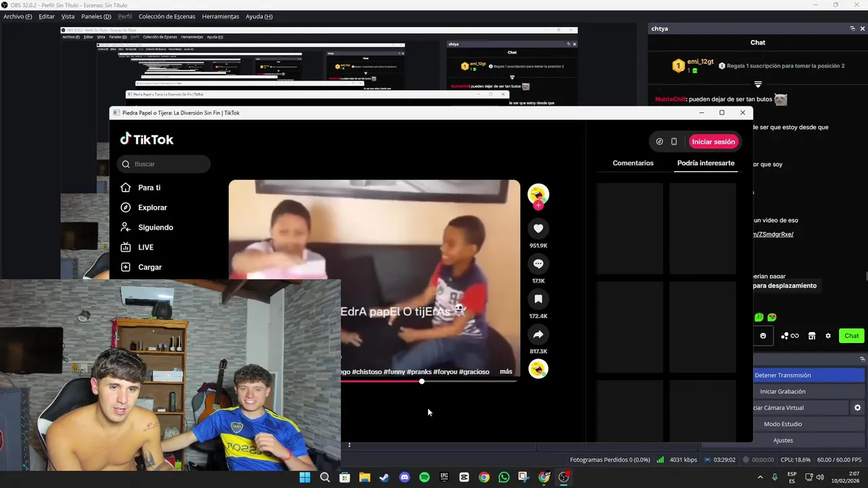Viewport: 868px width, 488px height.
Task: Open the Windows Start menu
Action: tap(305, 477)
